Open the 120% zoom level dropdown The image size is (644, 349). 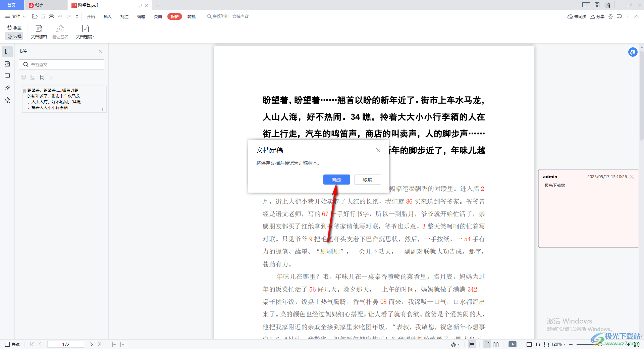pyautogui.click(x=558, y=344)
